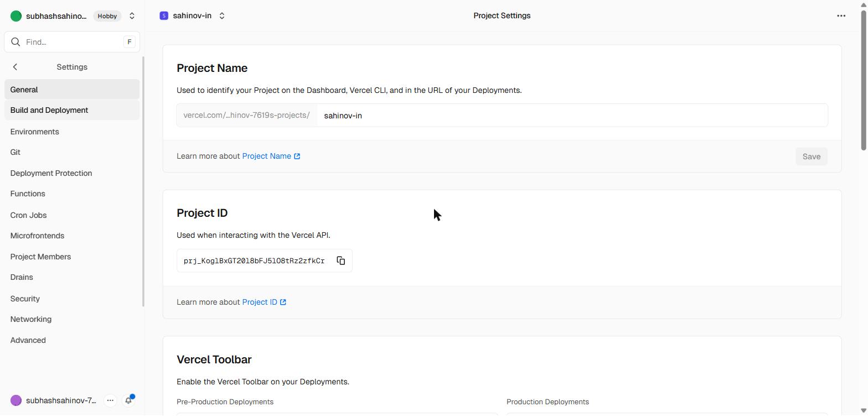Click the F keyboard shortcut badge
The image size is (868, 417).
point(129,42)
